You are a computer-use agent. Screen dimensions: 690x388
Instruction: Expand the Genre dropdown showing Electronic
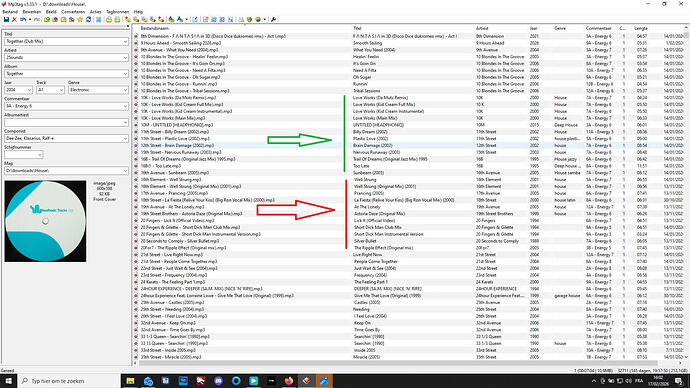coord(125,90)
